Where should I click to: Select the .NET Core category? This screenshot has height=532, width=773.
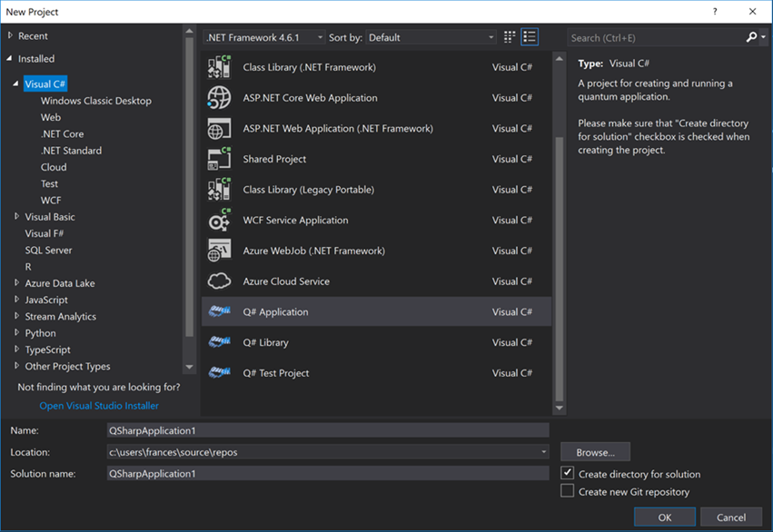63,134
